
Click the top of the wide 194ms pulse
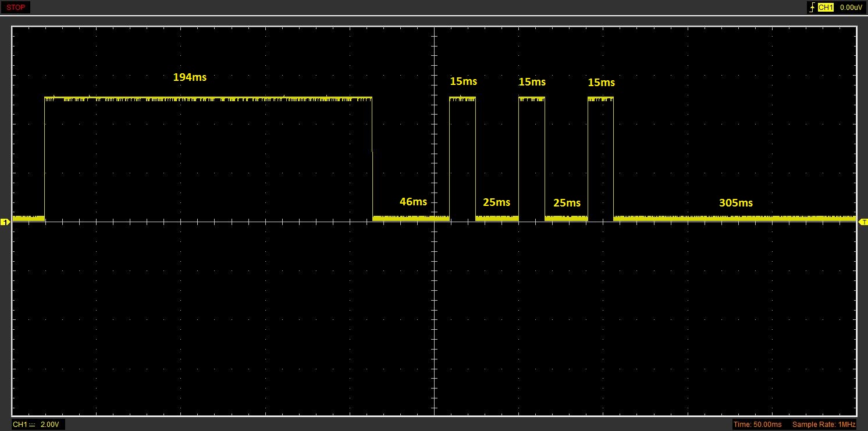click(x=208, y=98)
